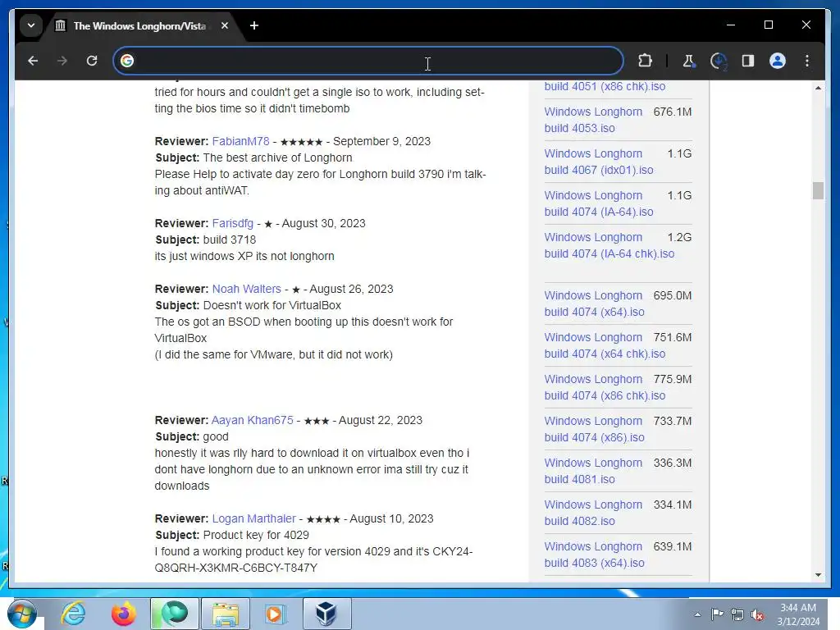Open Windows Media Player from taskbar
840x630 pixels.
276,614
